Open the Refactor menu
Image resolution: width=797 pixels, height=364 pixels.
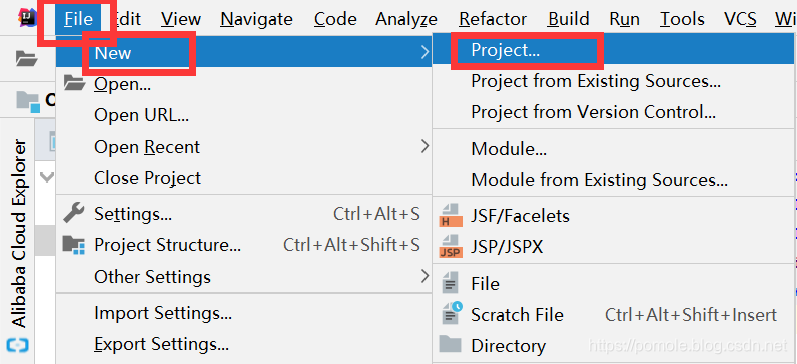[x=493, y=19]
